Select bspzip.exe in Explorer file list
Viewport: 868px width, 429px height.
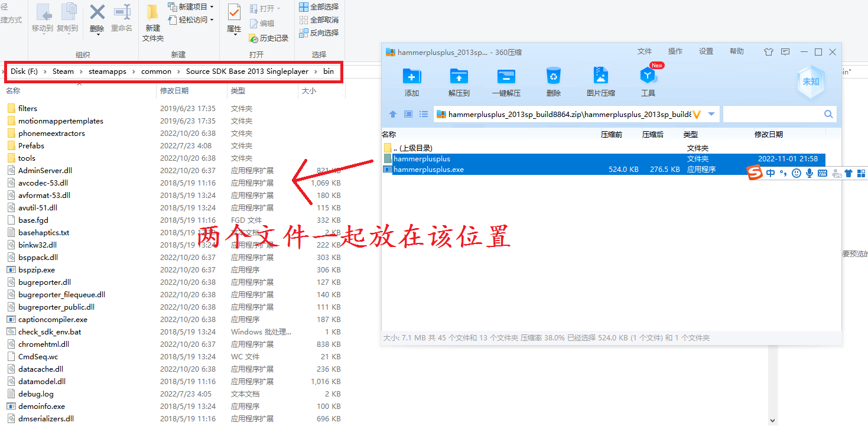[37, 270]
